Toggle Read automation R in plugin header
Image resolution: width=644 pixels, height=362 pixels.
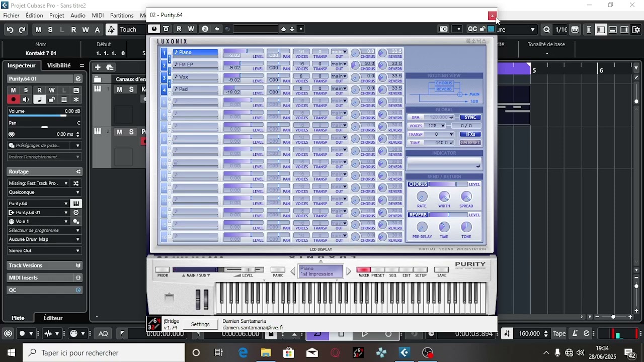pyautogui.click(x=179, y=29)
